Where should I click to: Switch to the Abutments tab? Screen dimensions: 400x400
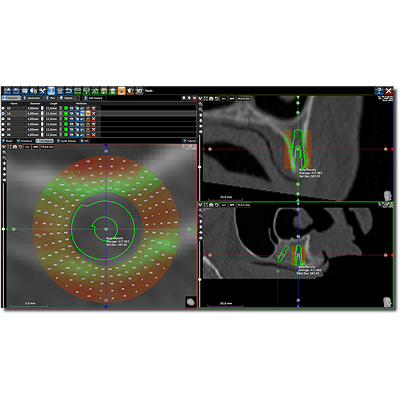click(32, 98)
